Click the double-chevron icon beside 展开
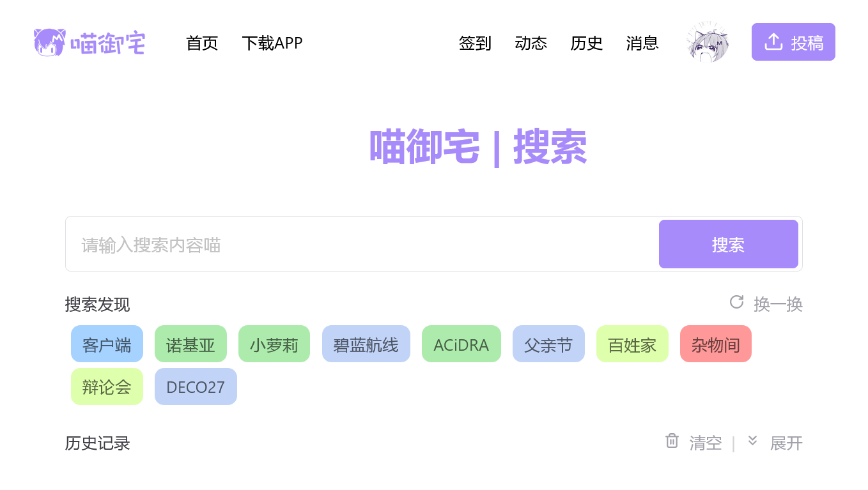This screenshot has width=868, height=490. click(752, 441)
